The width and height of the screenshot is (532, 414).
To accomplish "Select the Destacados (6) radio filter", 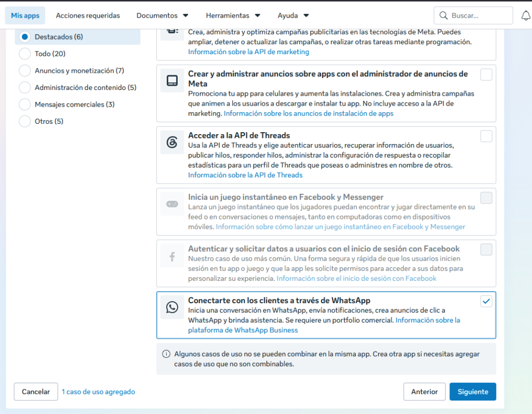I will tap(25, 37).
